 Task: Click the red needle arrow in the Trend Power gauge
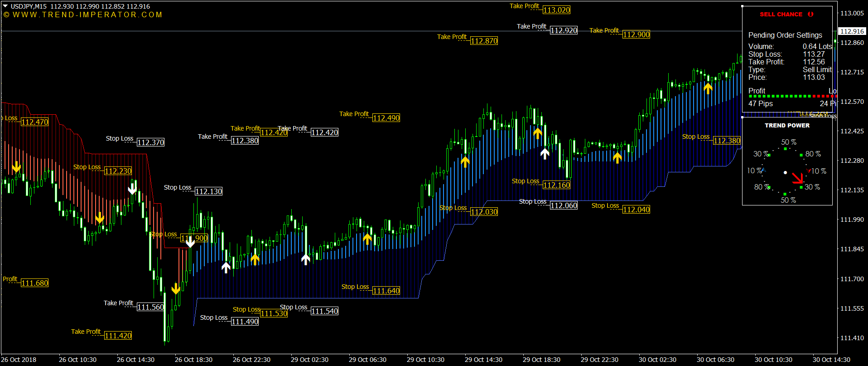tap(797, 178)
